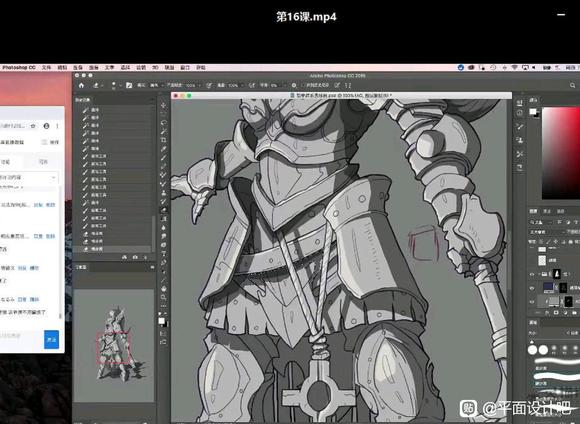Viewport: 580px width, 424px height.
Task: Click the navigator preview thumbnail
Action: click(x=114, y=345)
